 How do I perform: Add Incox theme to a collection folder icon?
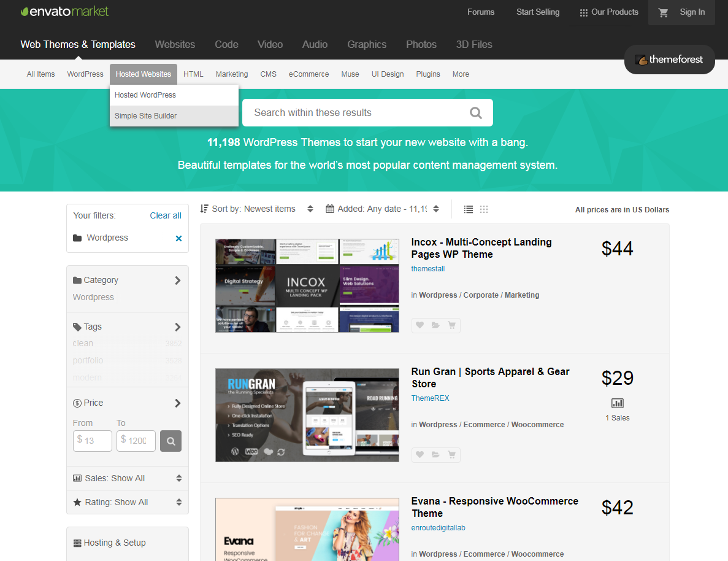[435, 325]
